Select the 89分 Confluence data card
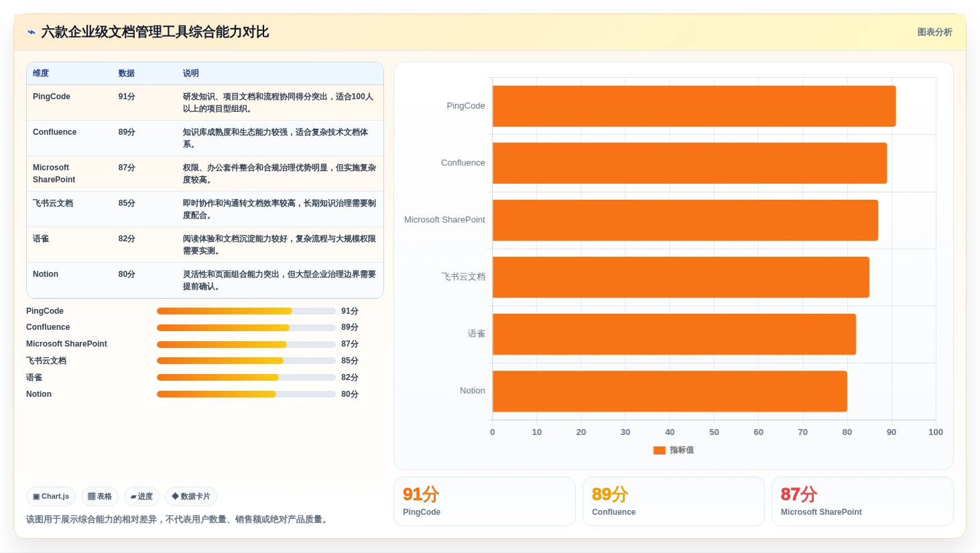Image resolution: width=980 pixels, height=553 pixels. tap(674, 501)
